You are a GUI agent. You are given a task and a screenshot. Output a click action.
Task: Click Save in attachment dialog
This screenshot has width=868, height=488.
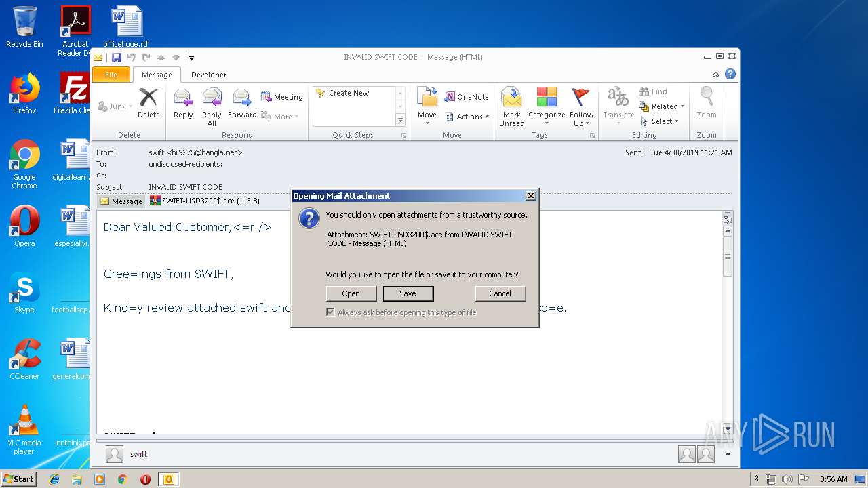(x=408, y=293)
